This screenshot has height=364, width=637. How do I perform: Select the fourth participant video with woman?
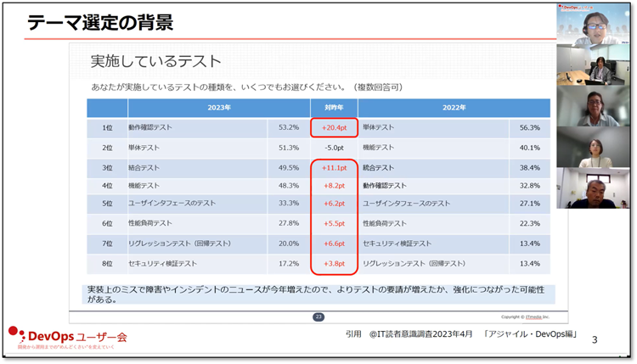[x=595, y=148]
